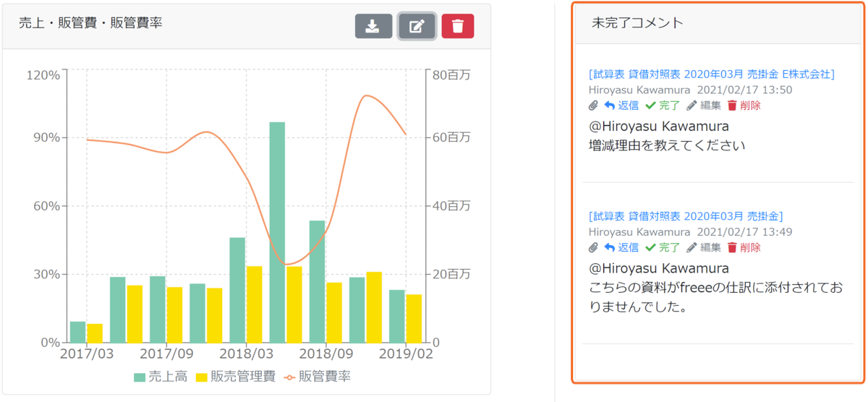Delete (削除) the 13:50 comment
This screenshot has width=868, height=402.
(744, 106)
